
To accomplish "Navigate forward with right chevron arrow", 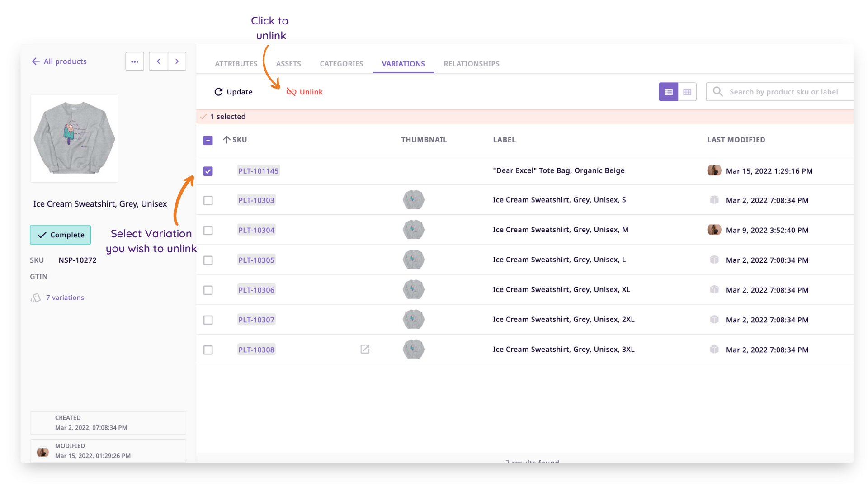I will [177, 61].
